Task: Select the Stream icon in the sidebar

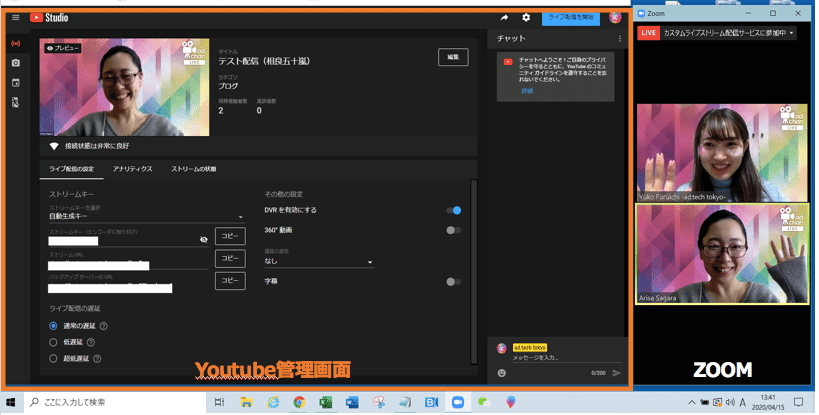Action: [x=16, y=43]
